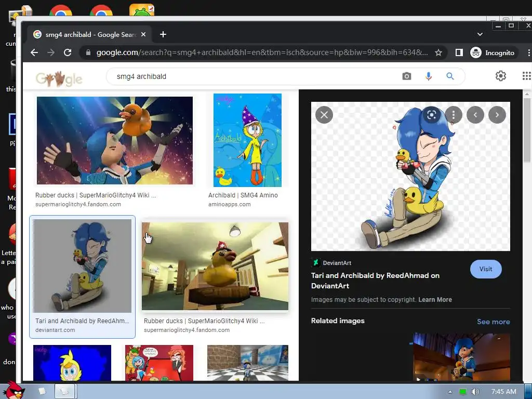Close the smg4 archibald tab

(x=143, y=34)
